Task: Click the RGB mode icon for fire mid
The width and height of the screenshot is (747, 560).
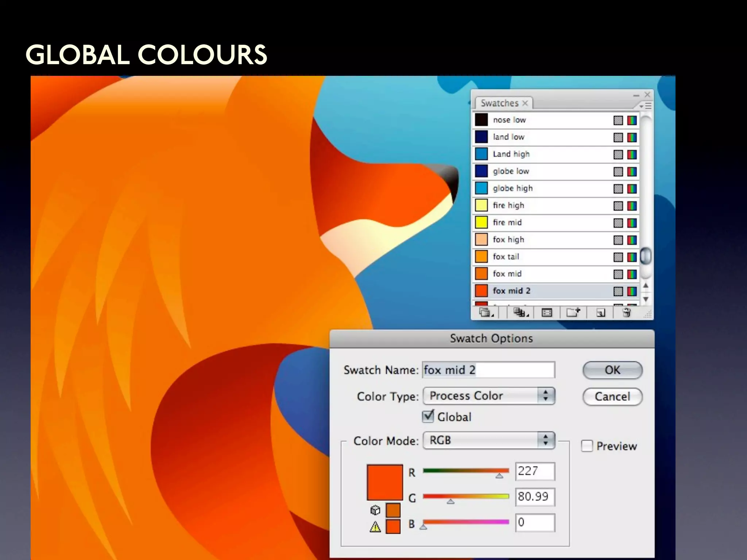Action: tap(632, 223)
